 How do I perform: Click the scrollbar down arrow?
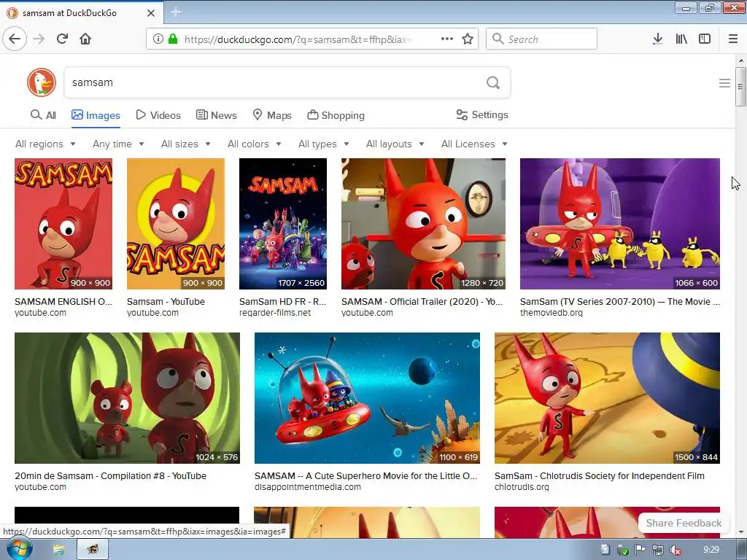coord(741,532)
